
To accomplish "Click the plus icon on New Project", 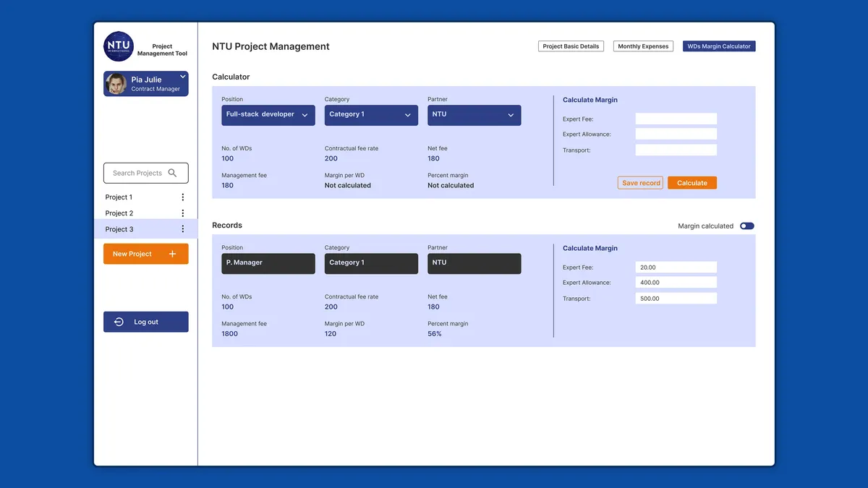I will (172, 254).
